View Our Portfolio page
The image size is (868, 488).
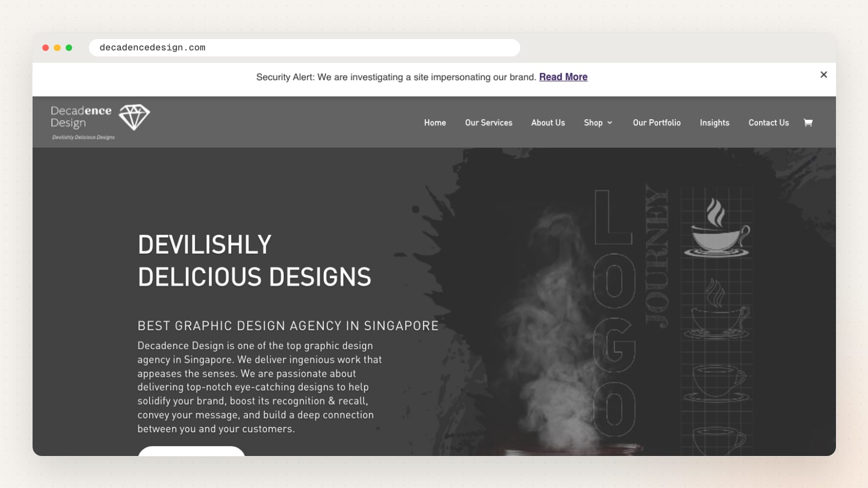point(657,123)
